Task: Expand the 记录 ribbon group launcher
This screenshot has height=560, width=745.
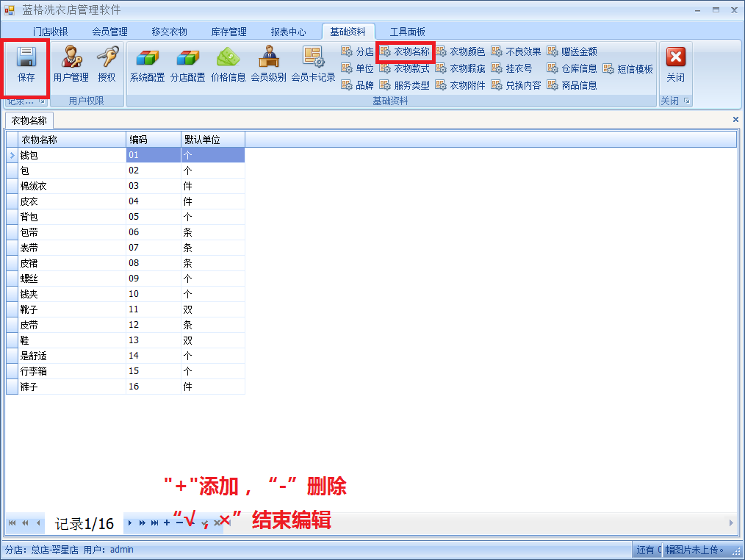Action: [42, 101]
